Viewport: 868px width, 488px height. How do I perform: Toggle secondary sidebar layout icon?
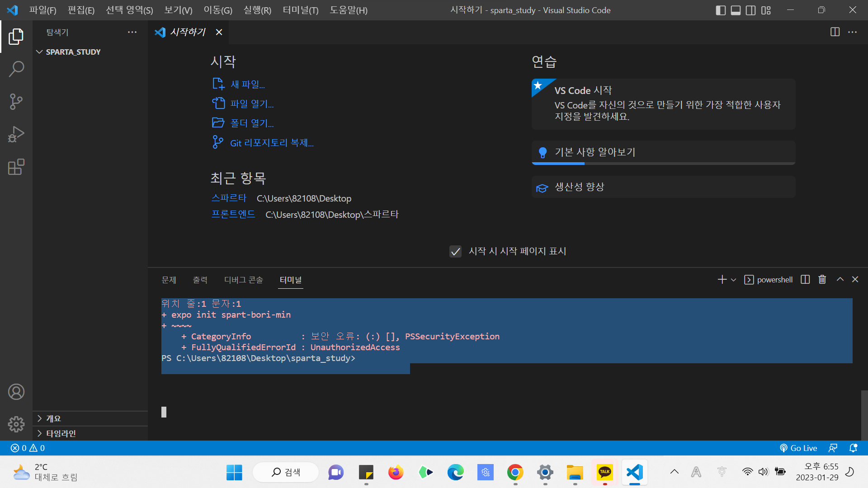751,10
